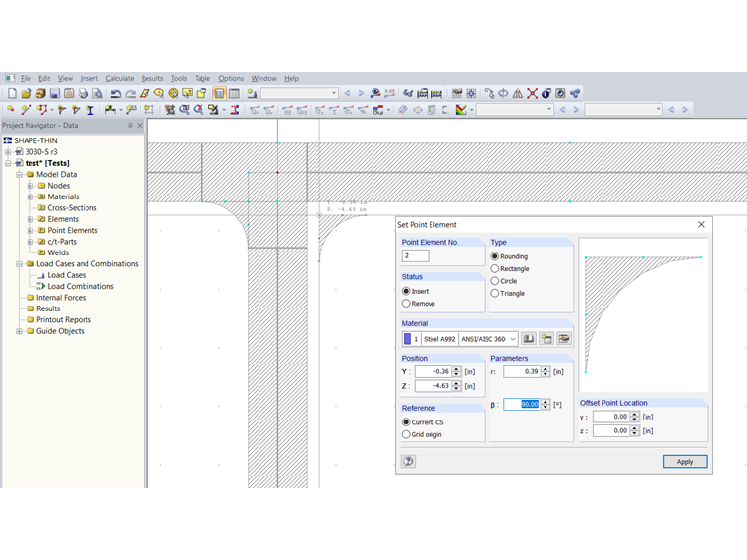Screen dimensions: 747x560
Task: Click the help question mark icon in dialog
Action: pos(408,461)
